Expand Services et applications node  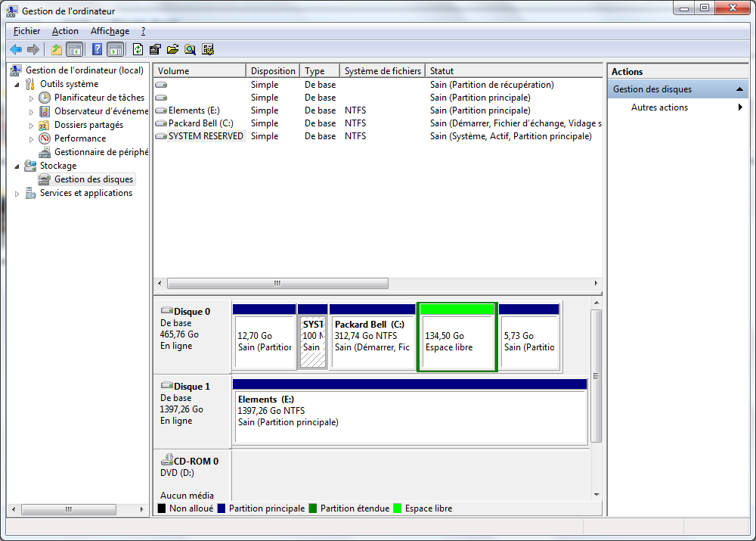pos(17,194)
